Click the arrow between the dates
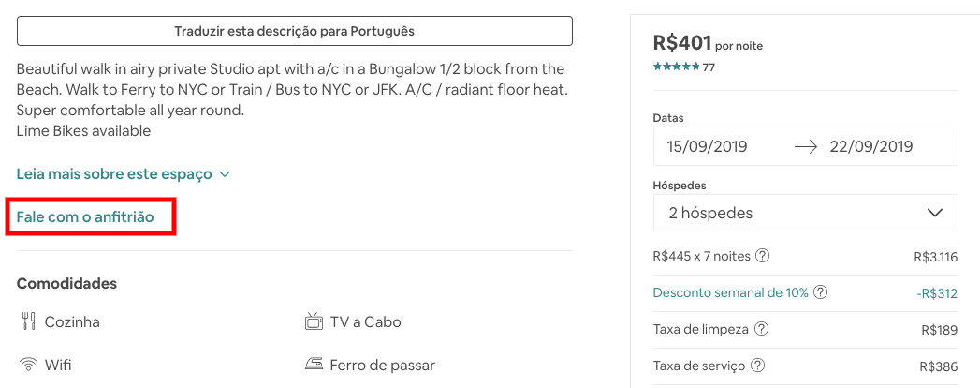The image size is (980, 388). click(x=806, y=146)
